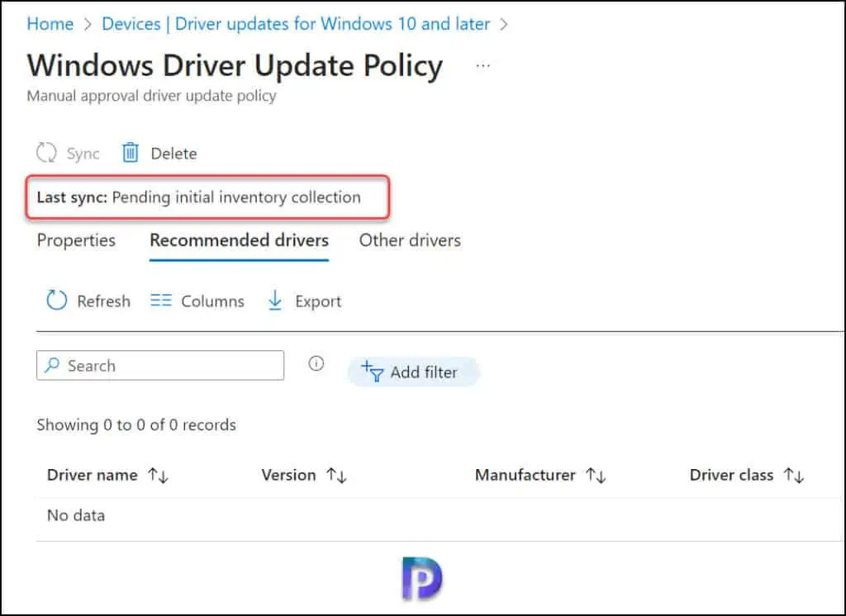Sort by Driver name arrows

click(159, 476)
